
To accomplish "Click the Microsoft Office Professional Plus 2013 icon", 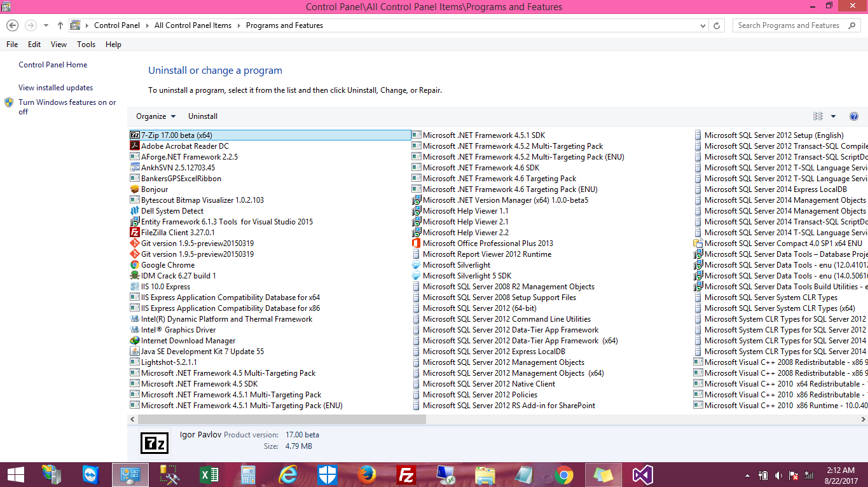I will click(x=417, y=243).
